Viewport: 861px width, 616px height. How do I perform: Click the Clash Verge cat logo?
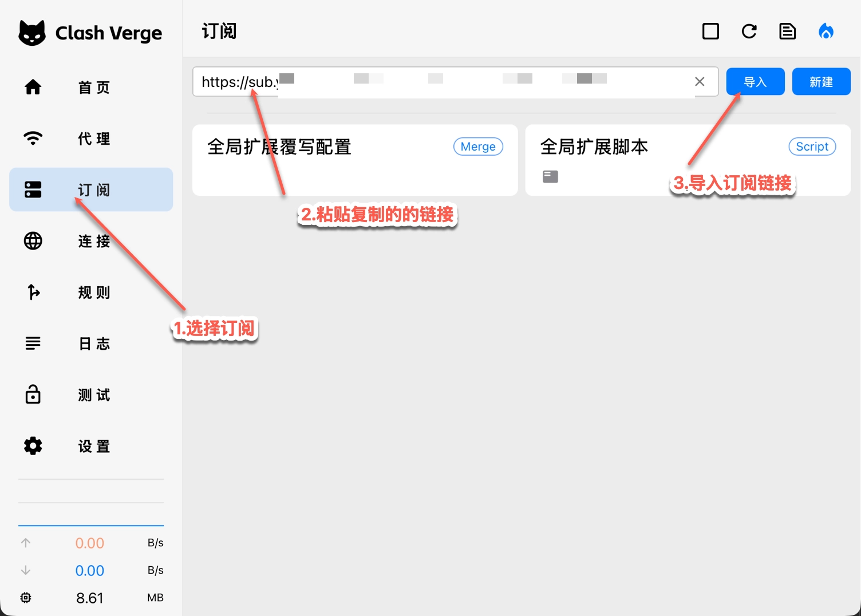click(31, 33)
